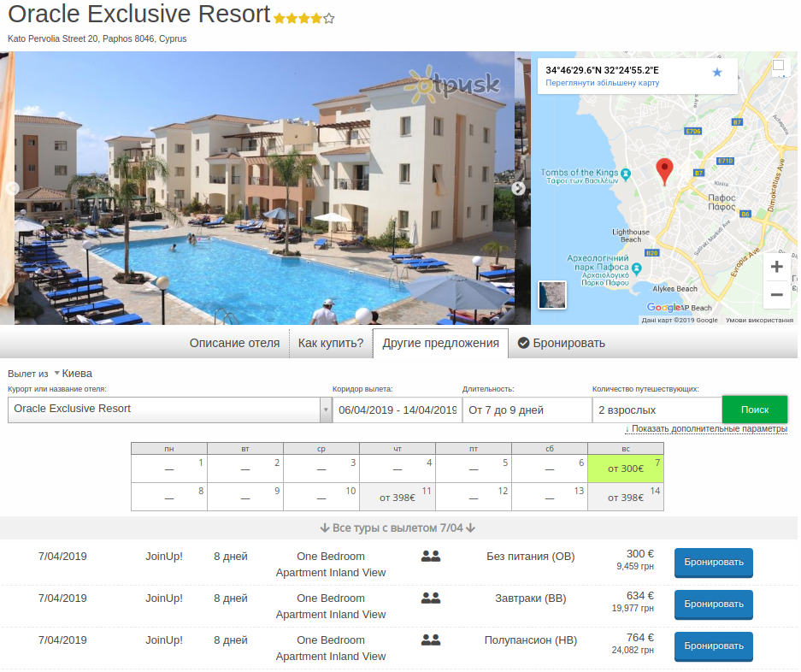The image size is (801, 672).
Task: Expand the hotel name combo box arrow
Action: pos(326,410)
